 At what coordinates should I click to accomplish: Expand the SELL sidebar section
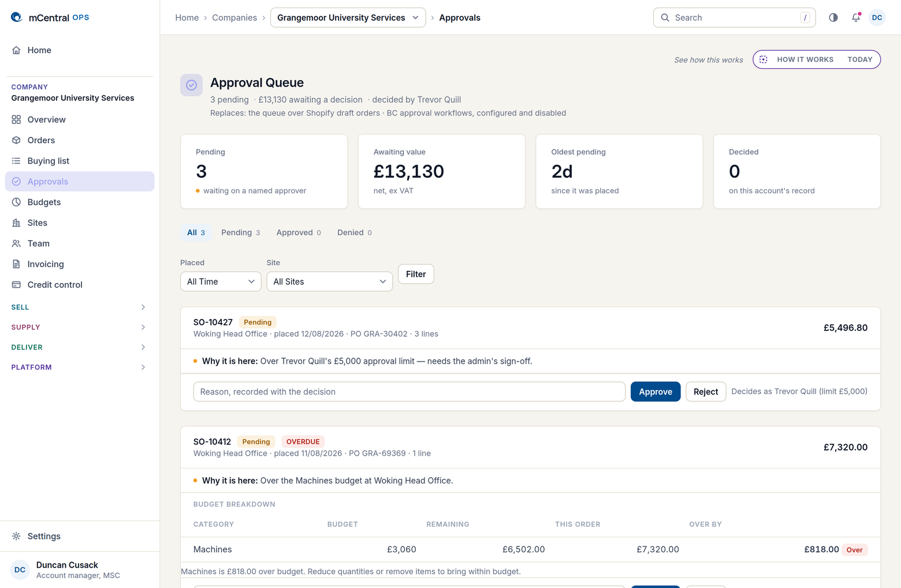coord(80,307)
